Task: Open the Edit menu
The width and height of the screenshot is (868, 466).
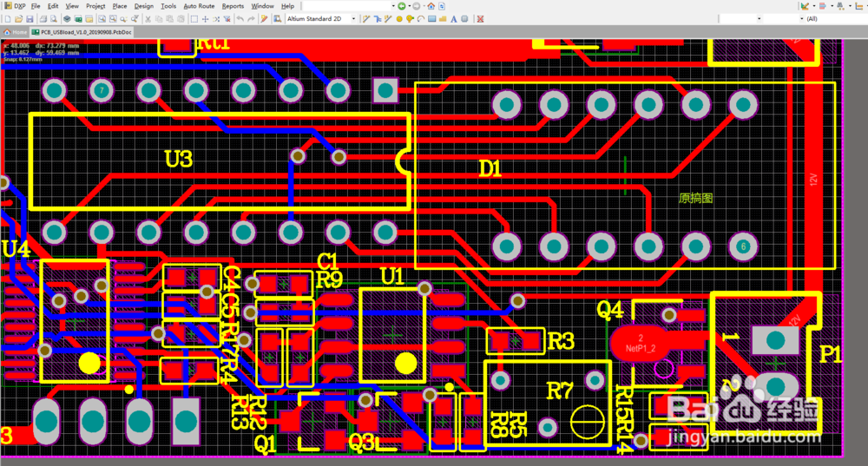Action: tap(53, 6)
